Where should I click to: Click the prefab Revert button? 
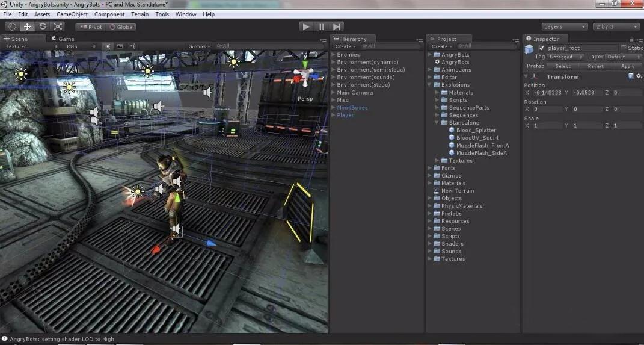click(595, 66)
